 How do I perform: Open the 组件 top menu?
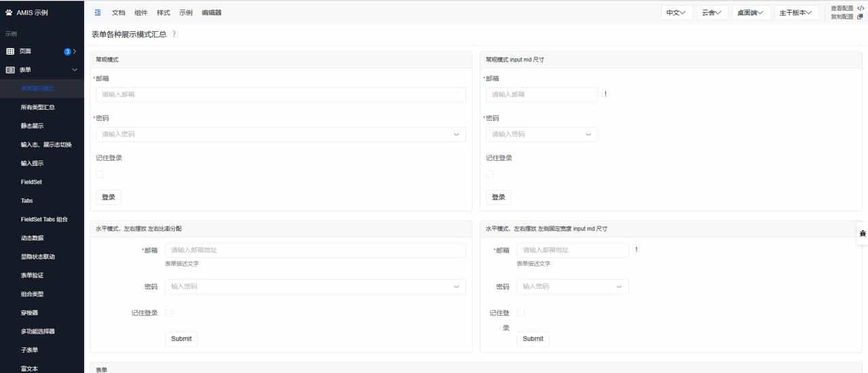point(141,12)
